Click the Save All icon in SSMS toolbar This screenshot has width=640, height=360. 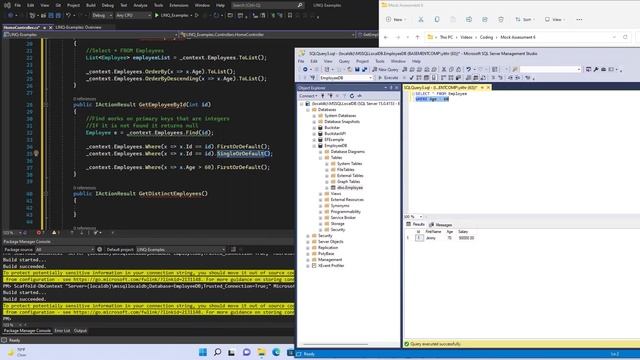(x=364, y=69)
